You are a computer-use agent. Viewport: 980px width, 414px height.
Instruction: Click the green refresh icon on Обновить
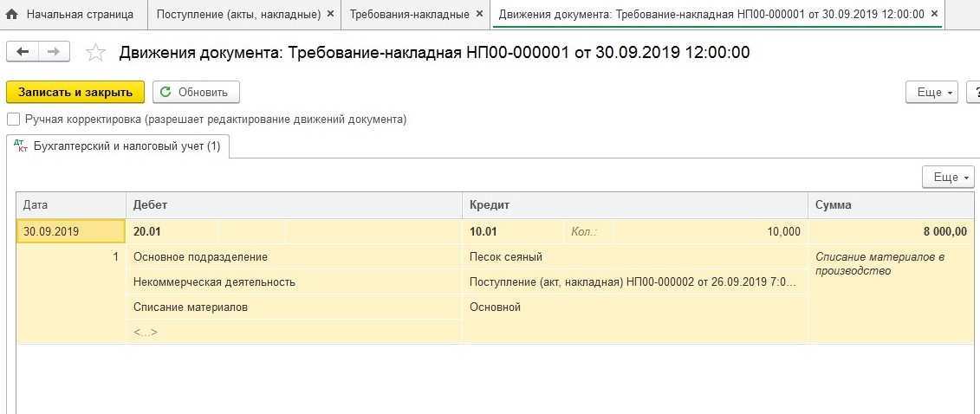point(165,92)
